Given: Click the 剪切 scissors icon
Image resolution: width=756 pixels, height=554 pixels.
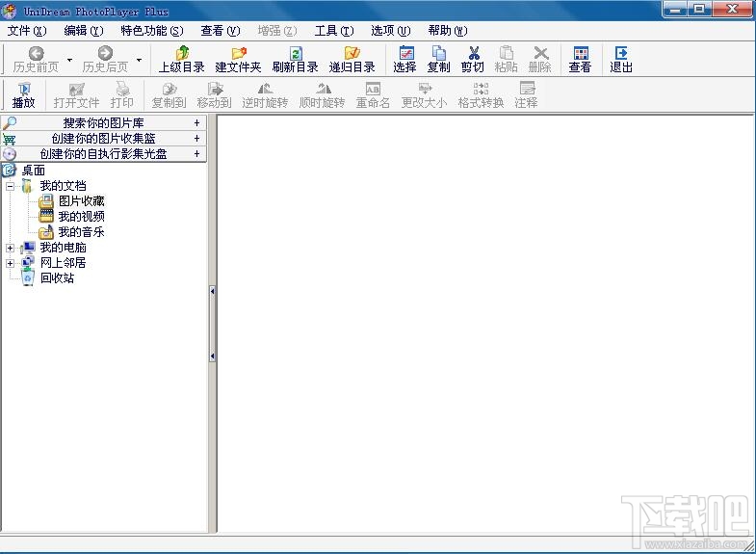Looking at the screenshot, I should point(474,53).
